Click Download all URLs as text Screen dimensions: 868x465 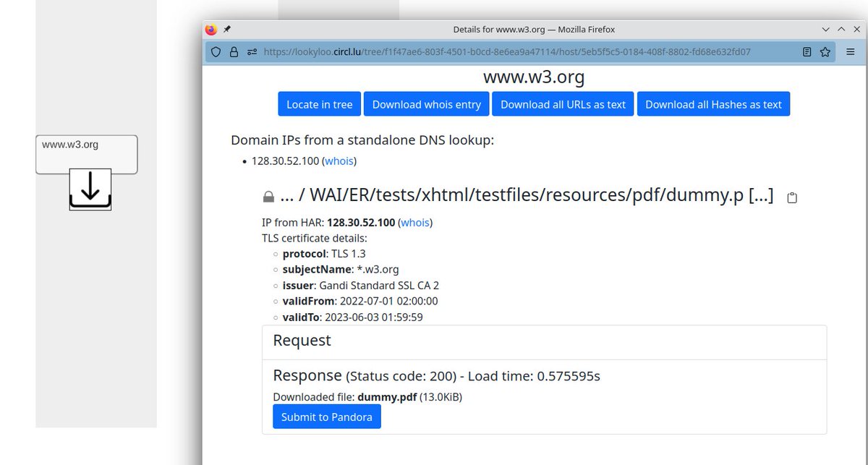[563, 104]
